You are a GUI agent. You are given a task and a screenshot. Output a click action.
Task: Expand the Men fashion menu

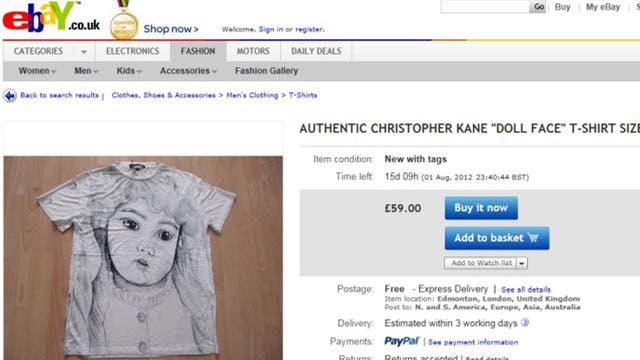click(86, 71)
